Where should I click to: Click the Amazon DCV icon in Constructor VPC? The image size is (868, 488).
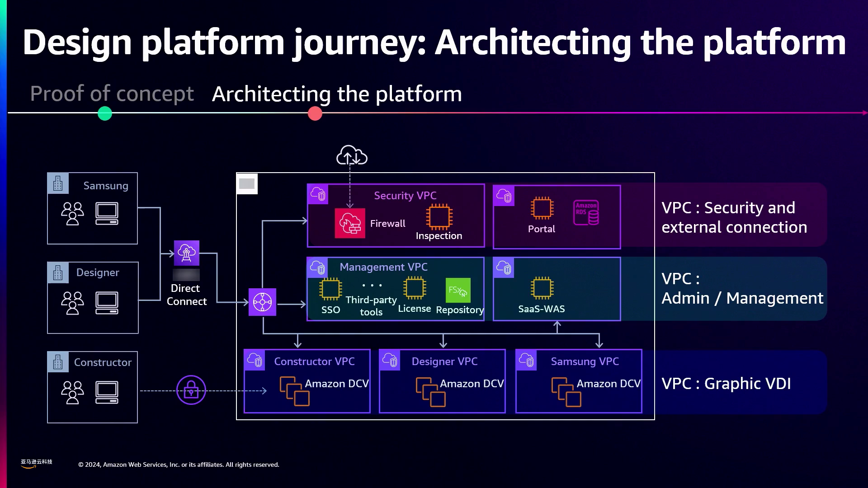[x=294, y=391]
